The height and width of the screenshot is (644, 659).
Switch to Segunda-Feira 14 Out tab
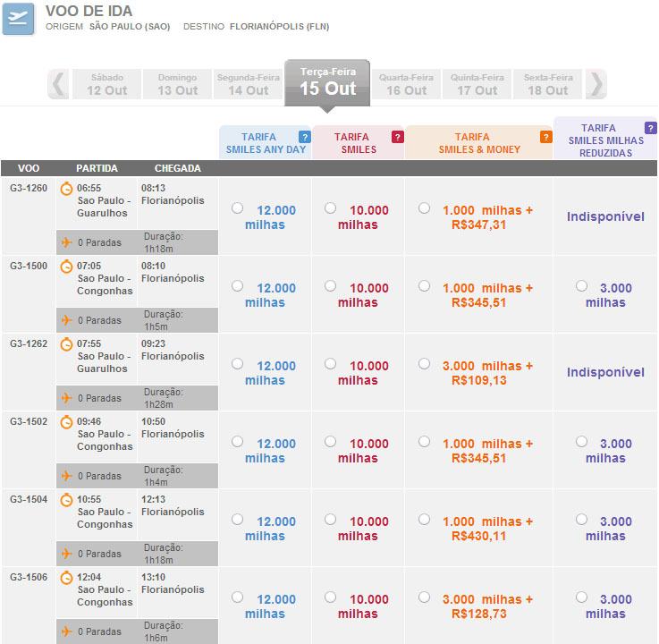[248, 85]
